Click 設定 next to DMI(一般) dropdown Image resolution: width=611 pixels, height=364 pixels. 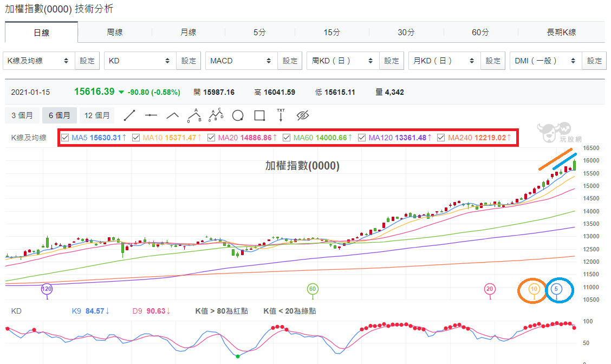[x=594, y=61]
